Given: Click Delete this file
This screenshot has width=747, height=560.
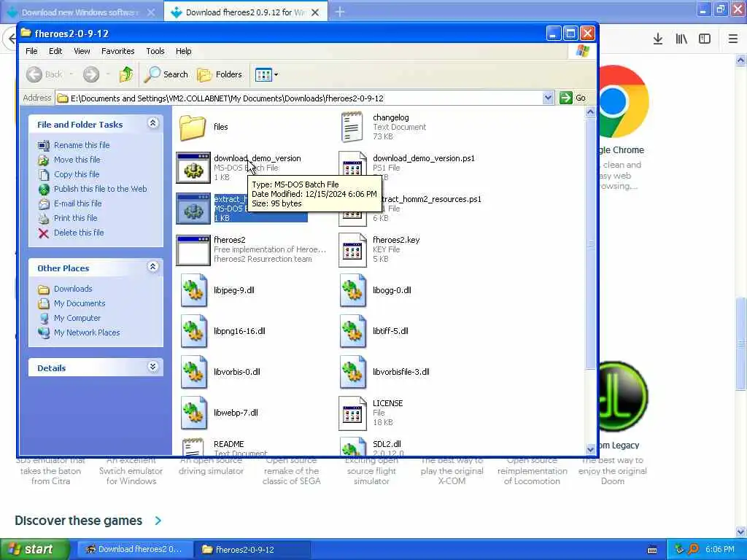Looking at the screenshot, I should pyautogui.click(x=79, y=233).
